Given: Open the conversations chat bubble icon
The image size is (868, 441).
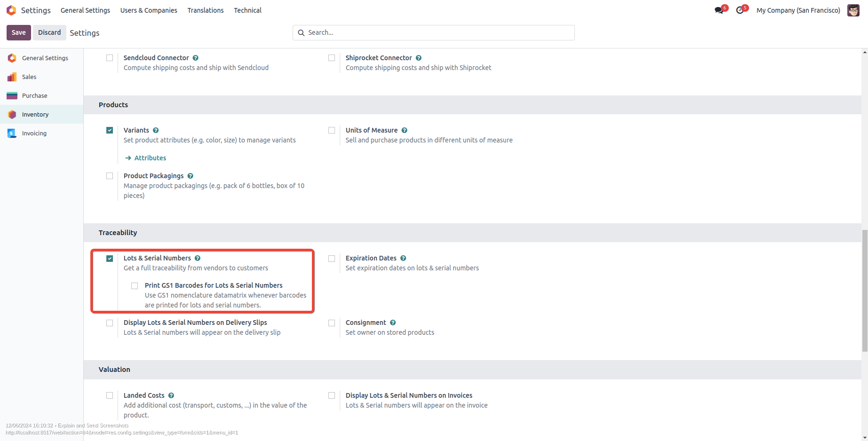Looking at the screenshot, I should (x=719, y=10).
